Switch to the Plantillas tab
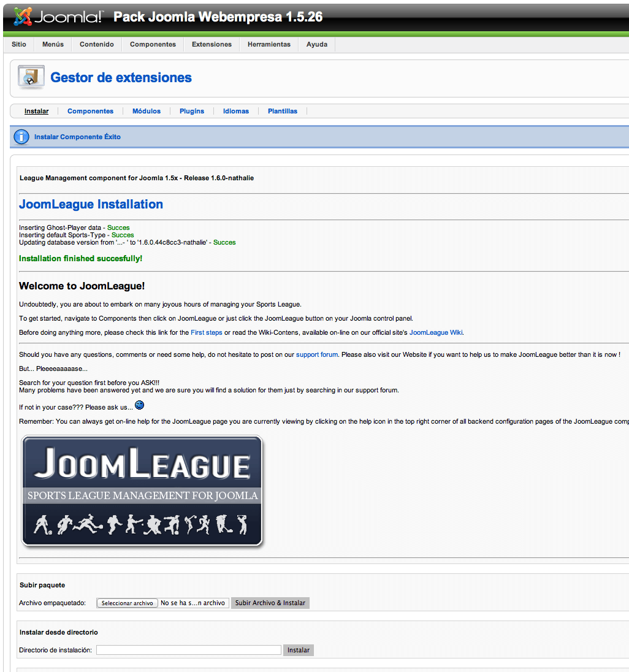This screenshot has width=629, height=672. point(283,112)
